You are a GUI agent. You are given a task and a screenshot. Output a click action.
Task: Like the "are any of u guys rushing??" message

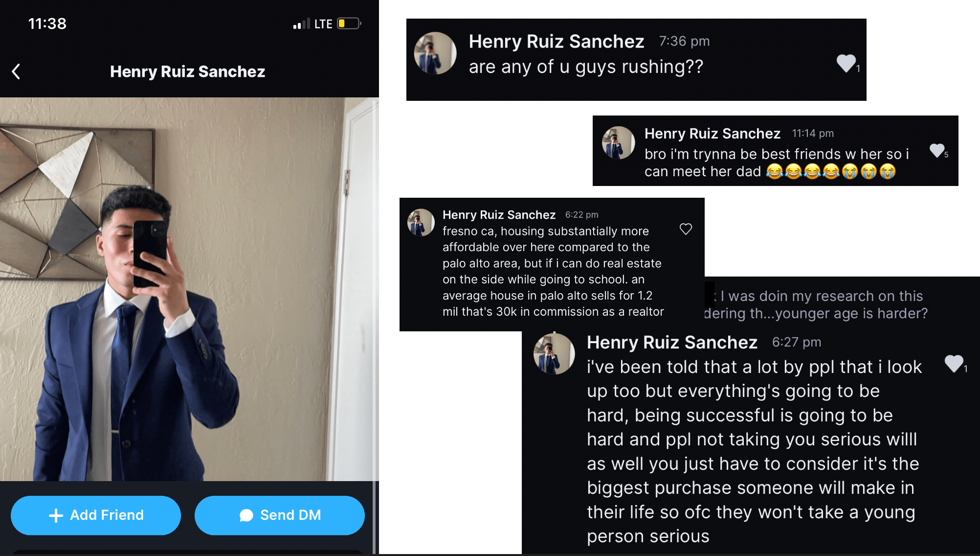point(846,63)
